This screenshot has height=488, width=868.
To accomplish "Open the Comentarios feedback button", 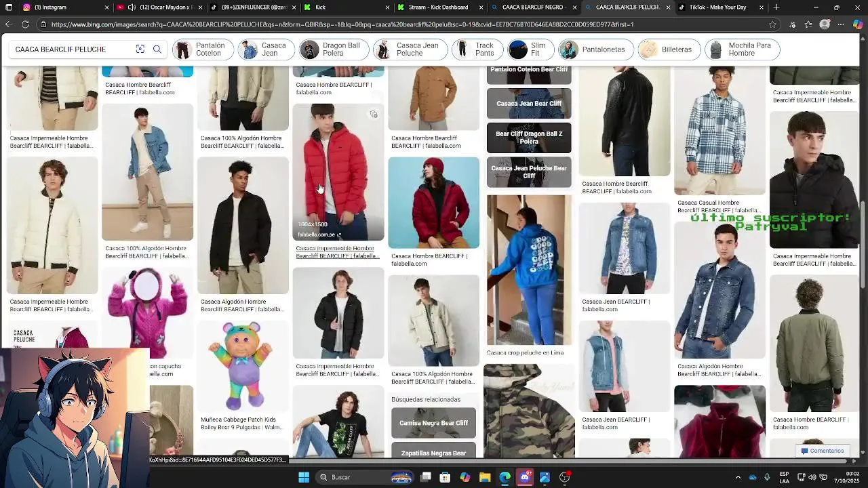I will tap(823, 451).
